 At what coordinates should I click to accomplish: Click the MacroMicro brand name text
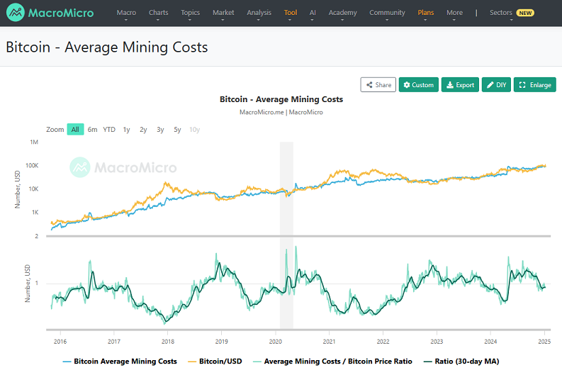[x=60, y=13]
